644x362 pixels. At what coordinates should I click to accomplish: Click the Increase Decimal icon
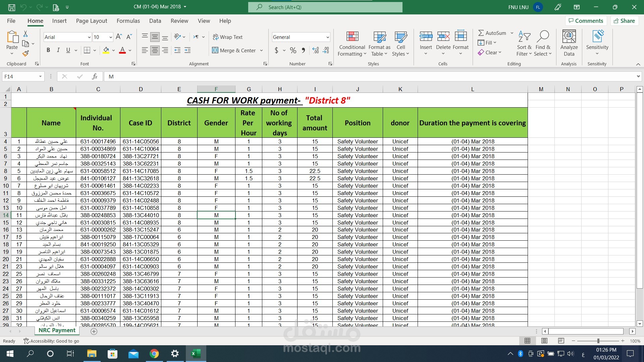tap(316, 51)
